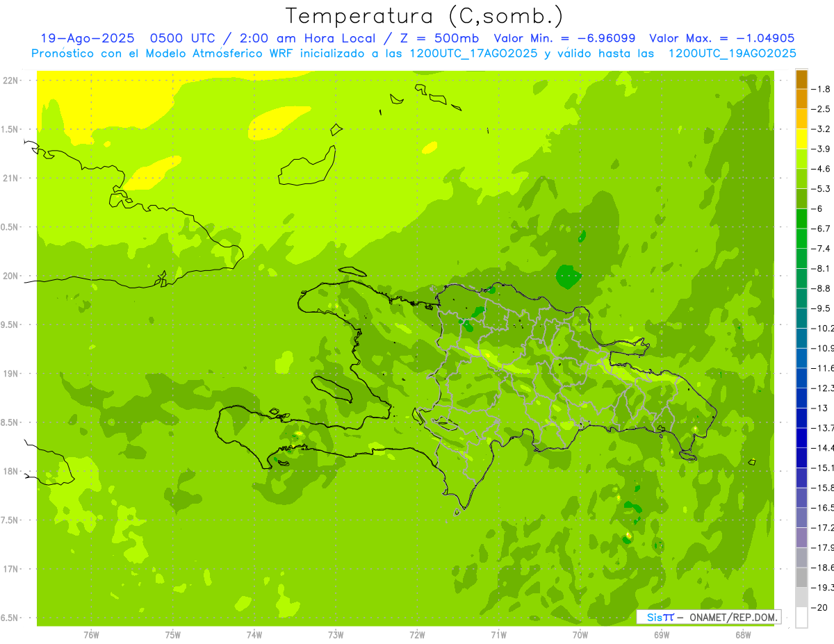Click the yellow legend swatch between -3.2 and -3.9
The height and width of the screenshot is (644, 834).
[801, 139]
